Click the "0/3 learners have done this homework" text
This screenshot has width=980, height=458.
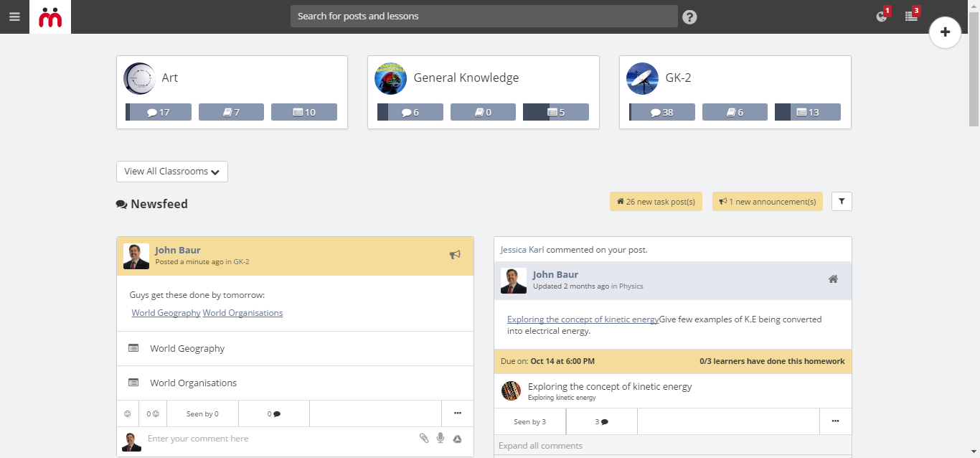[772, 362]
